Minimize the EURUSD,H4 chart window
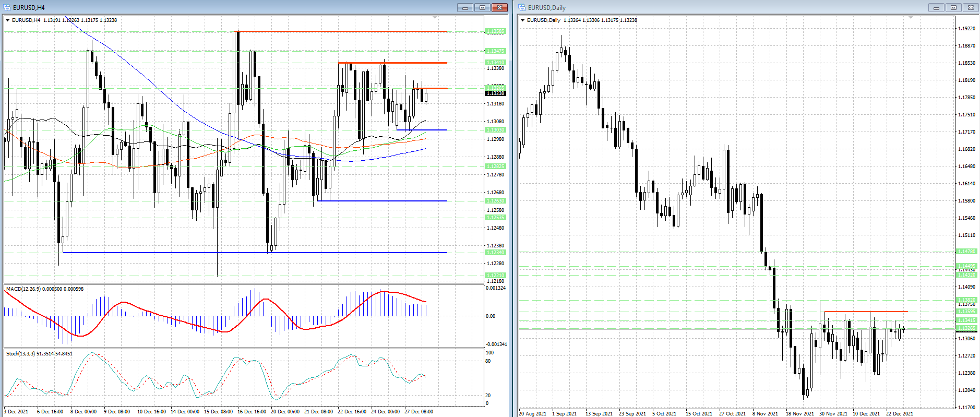Image resolution: width=980 pixels, height=417 pixels. (x=465, y=7)
